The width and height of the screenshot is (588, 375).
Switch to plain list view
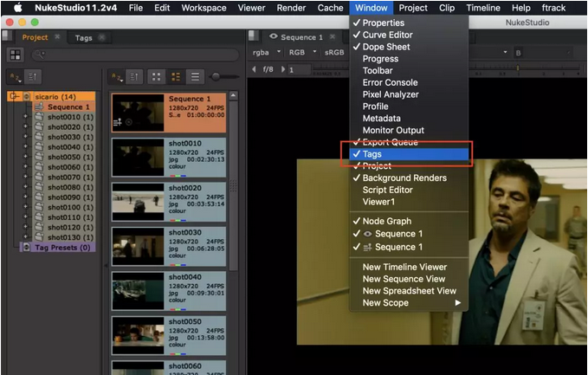click(195, 77)
